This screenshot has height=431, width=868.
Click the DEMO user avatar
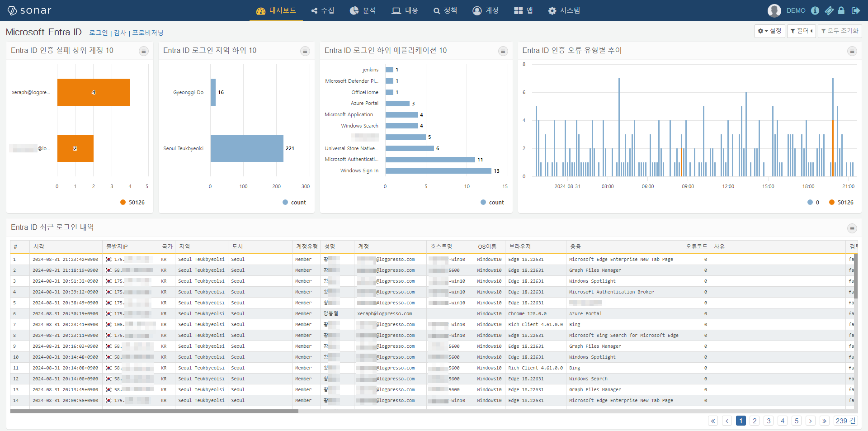pyautogui.click(x=774, y=10)
